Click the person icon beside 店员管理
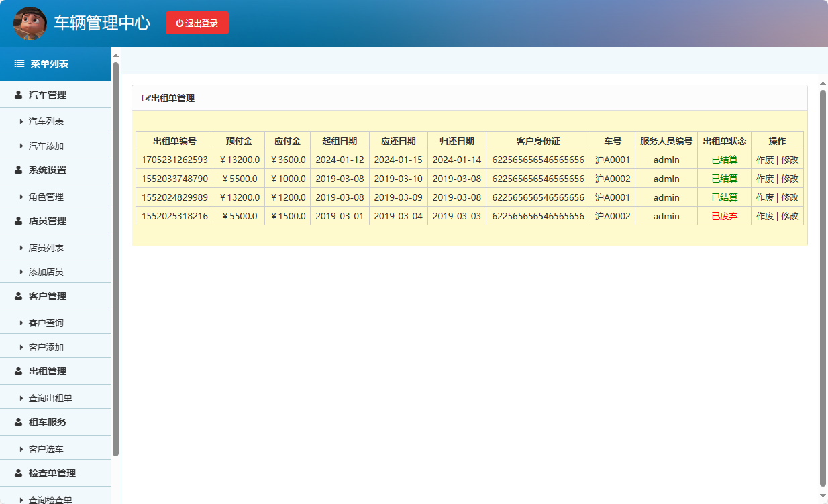 pyautogui.click(x=19, y=221)
